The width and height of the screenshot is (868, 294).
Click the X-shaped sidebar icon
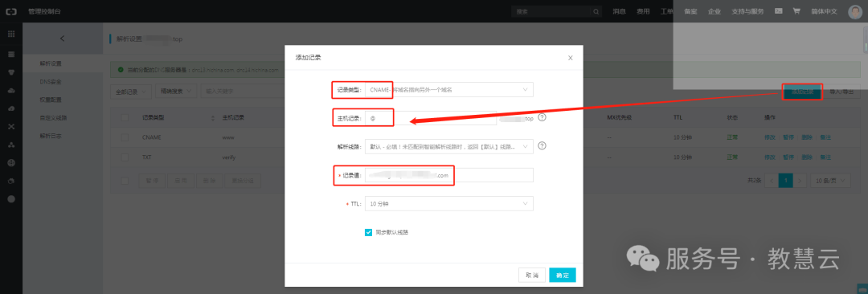click(x=11, y=127)
